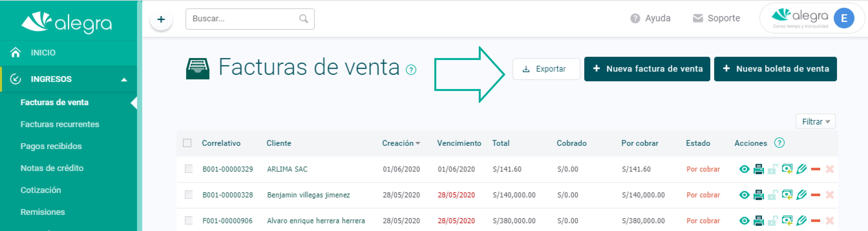
Task: Click Por cobrar status of ARLIMA SAC row
Action: (x=703, y=169)
